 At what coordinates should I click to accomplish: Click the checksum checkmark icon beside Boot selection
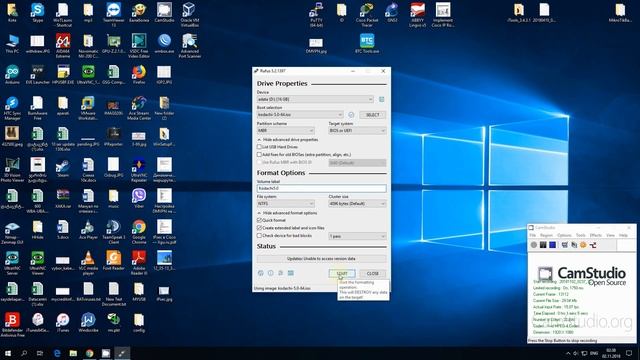pos(351,115)
